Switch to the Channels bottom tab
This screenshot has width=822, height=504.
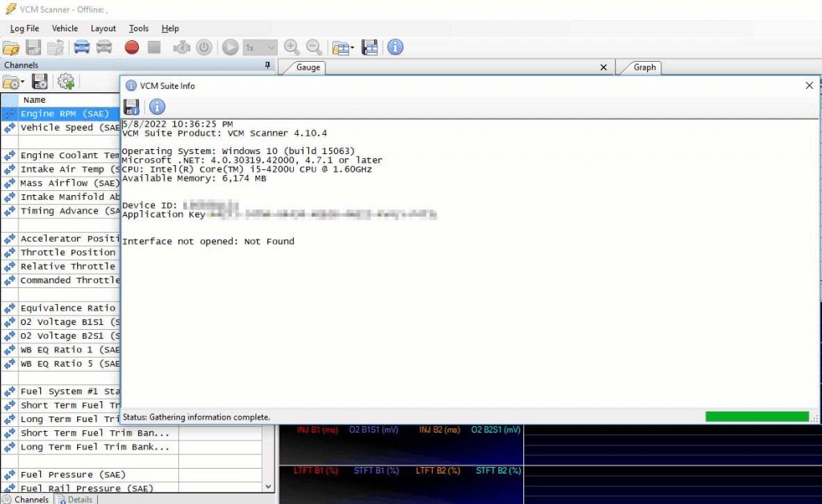[25, 499]
